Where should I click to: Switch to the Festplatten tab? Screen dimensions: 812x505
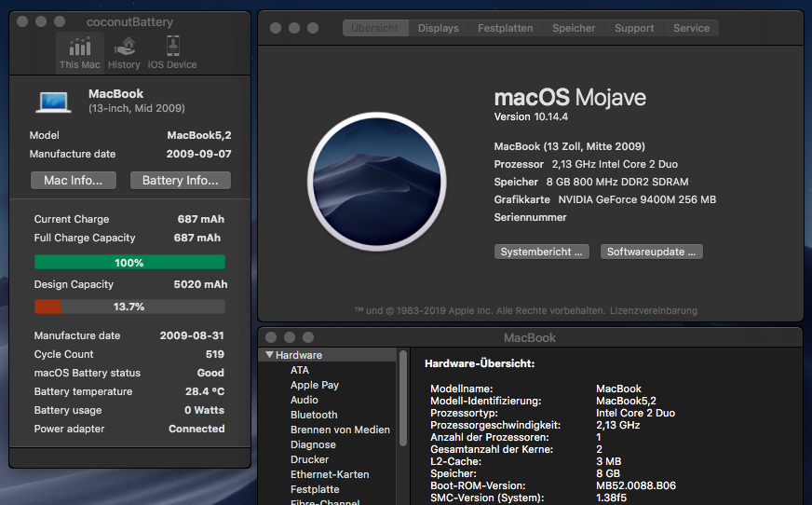505,28
